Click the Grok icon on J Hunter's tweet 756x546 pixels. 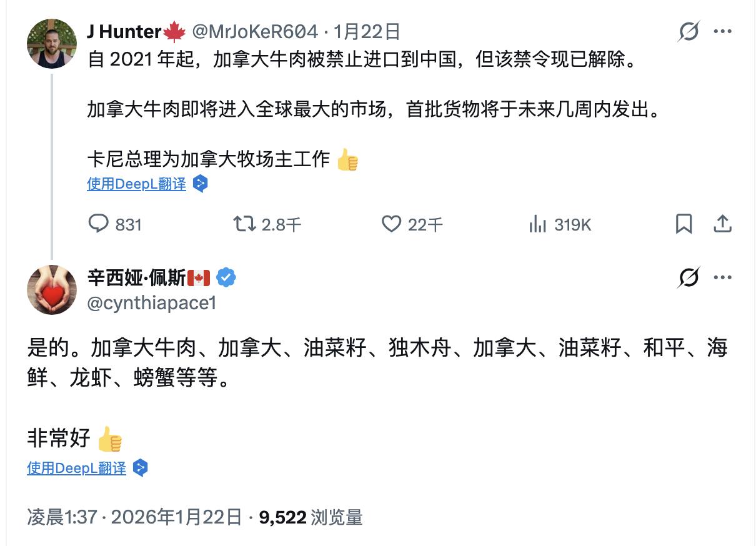pos(689,31)
